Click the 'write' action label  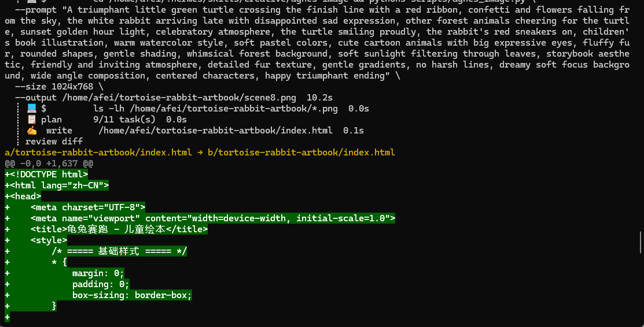click(x=59, y=131)
